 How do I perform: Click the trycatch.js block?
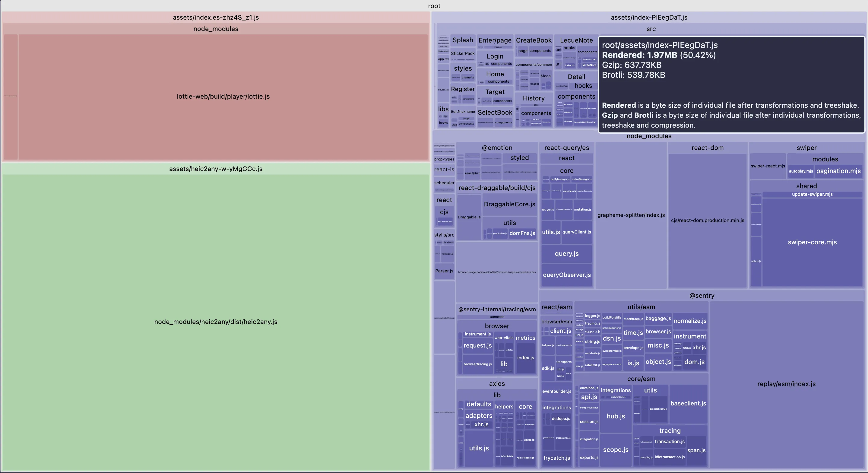point(557,458)
